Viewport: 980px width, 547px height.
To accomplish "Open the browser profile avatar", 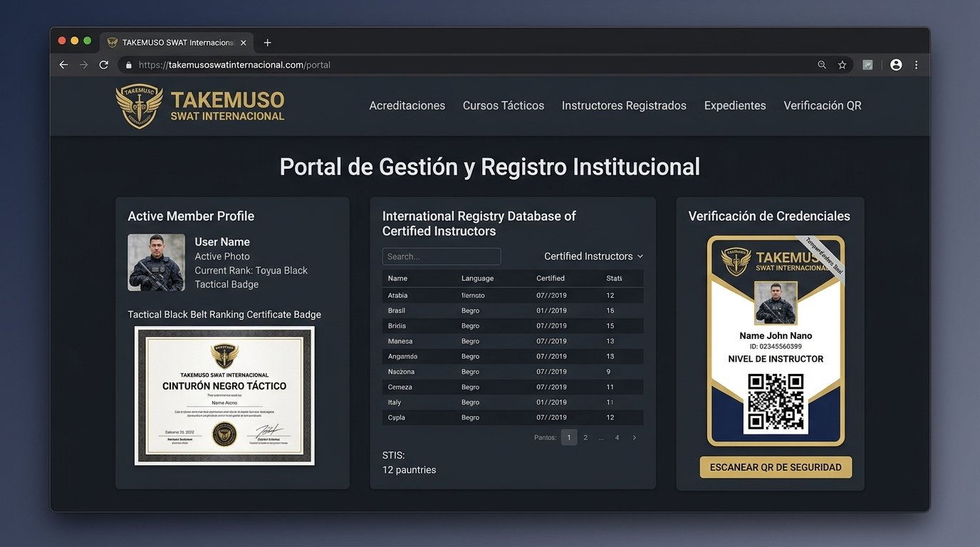I will click(x=896, y=65).
